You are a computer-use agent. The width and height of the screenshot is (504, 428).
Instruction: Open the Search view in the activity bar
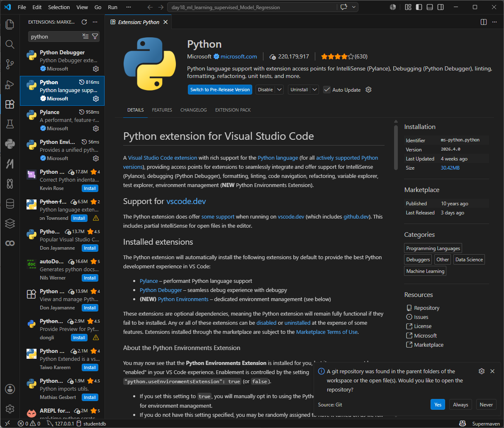point(10,44)
